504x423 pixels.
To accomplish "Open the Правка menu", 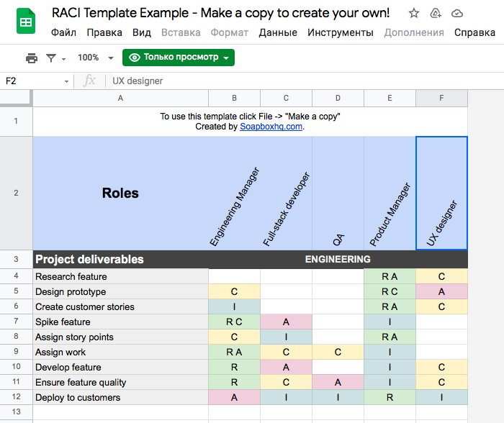I will coord(104,32).
